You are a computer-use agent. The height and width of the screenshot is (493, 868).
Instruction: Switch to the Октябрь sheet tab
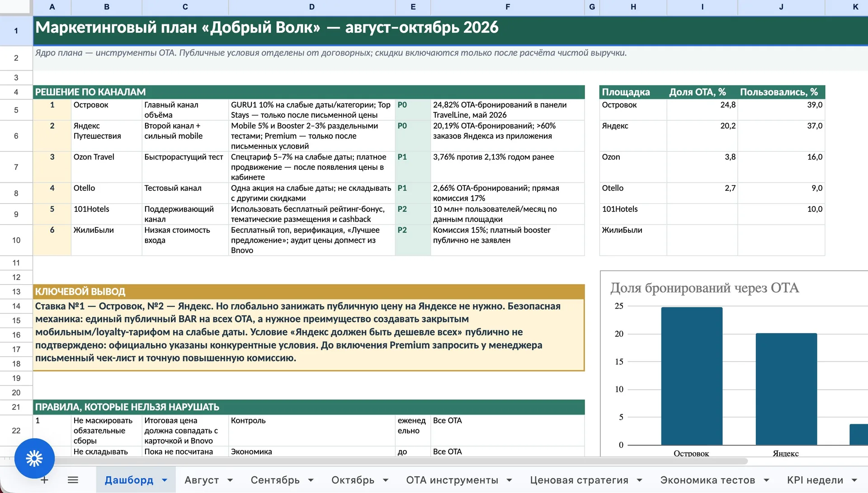click(x=353, y=480)
